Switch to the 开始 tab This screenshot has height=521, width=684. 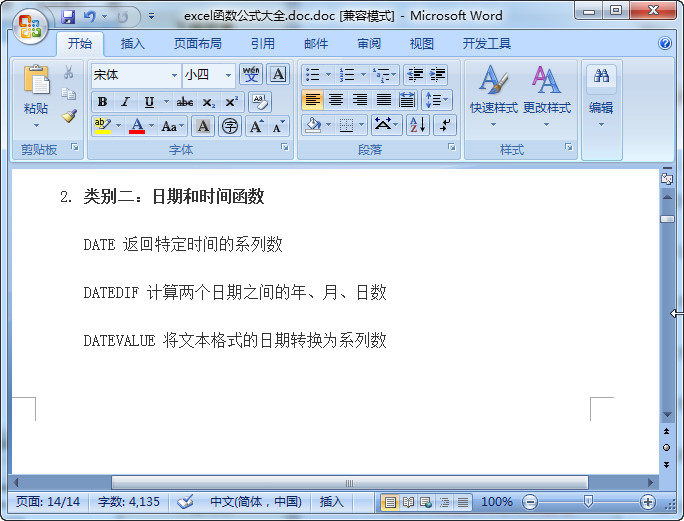[x=80, y=43]
